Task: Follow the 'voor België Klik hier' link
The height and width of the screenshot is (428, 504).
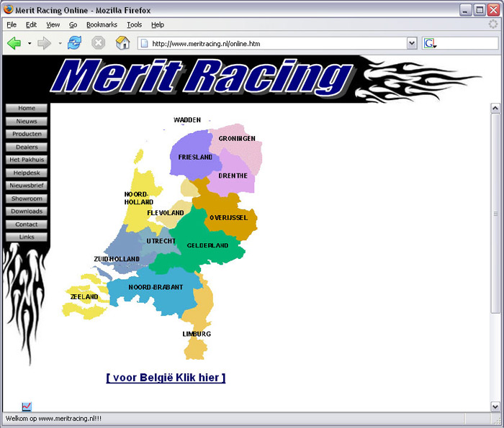Action: point(166,378)
